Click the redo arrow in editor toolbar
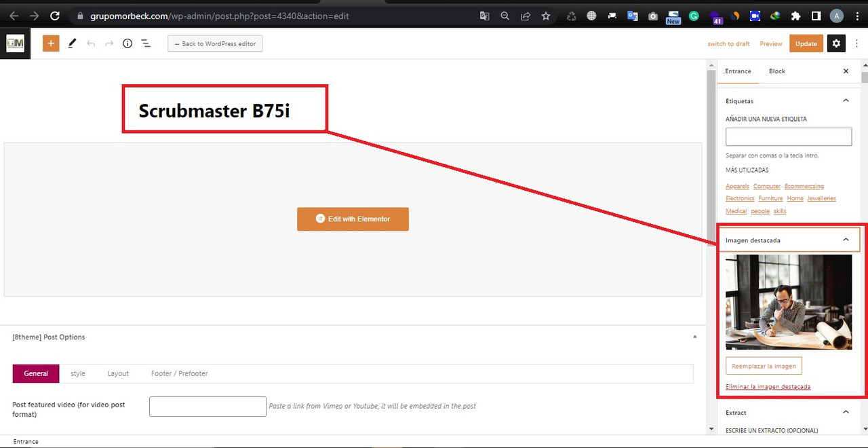Screen dimensions: 868x448 click(109, 43)
